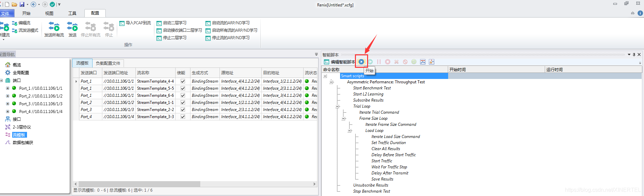Toggle the enable checkbox for StreamTemplate_2-2
644x196 pixels.
click(x=183, y=110)
